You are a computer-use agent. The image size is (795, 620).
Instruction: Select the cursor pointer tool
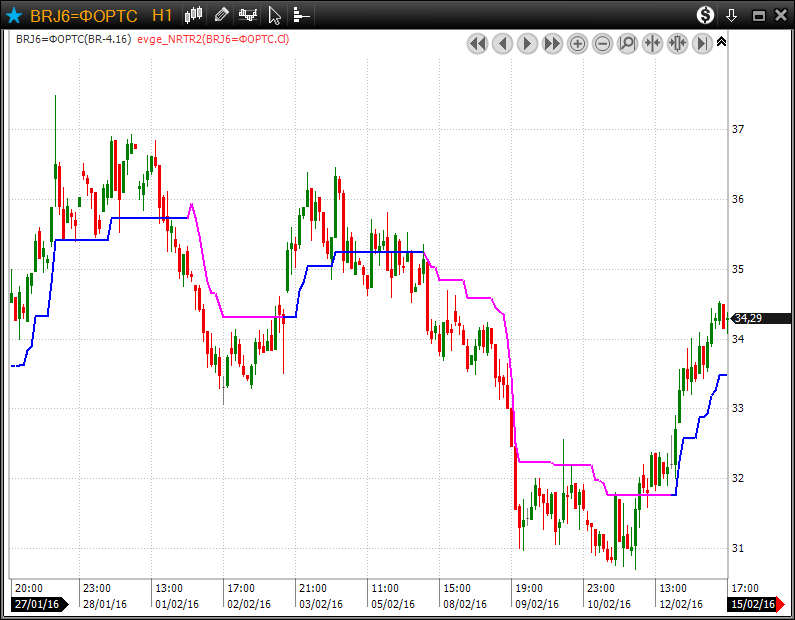pyautogui.click(x=275, y=15)
